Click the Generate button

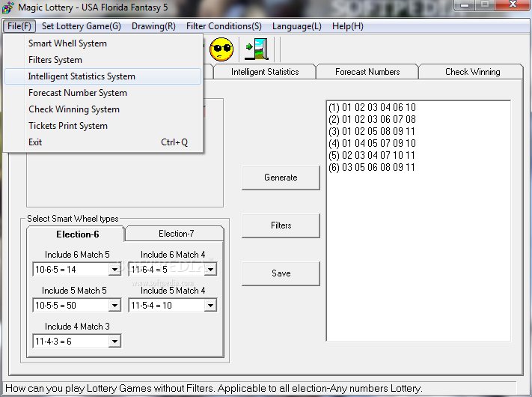point(281,178)
